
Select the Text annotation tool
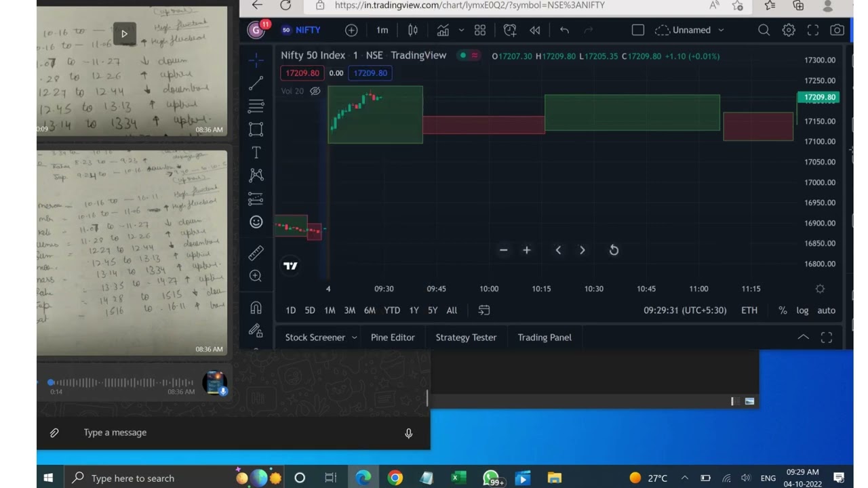pyautogui.click(x=256, y=152)
